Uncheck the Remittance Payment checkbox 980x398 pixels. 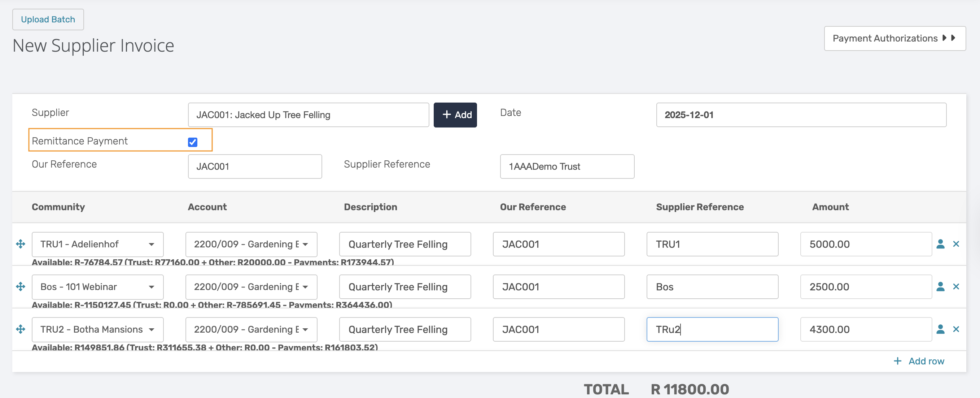pyautogui.click(x=193, y=142)
